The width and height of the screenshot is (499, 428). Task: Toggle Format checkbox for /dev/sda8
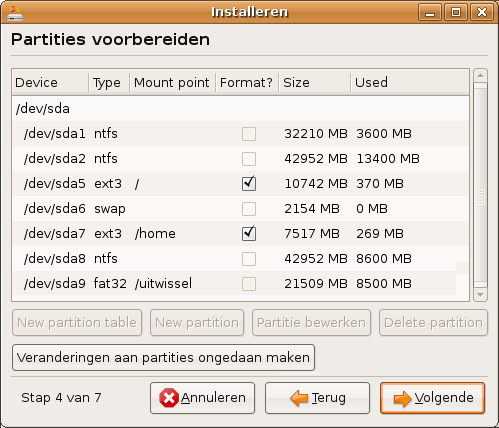click(x=249, y=259)
